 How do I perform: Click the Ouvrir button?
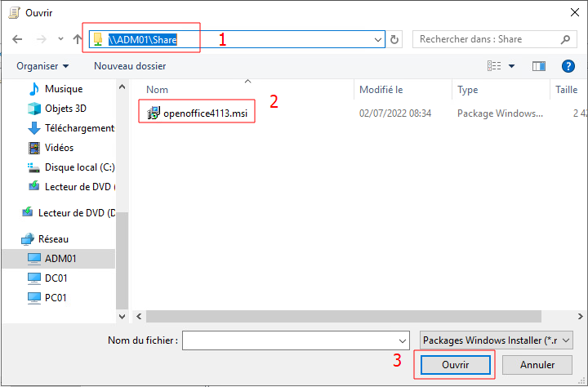(455, 365)
